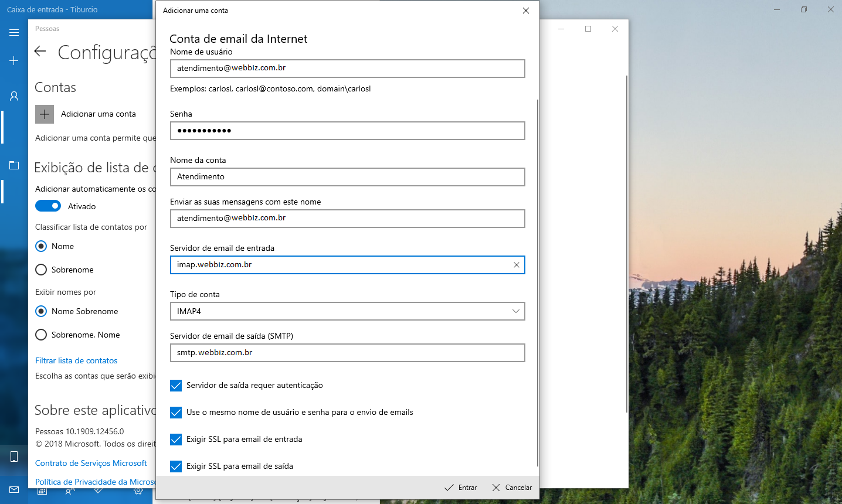This screenshot has width=842, height=504.
Task: Click the SMTP outgoing server field
Action: coord(347,353)
